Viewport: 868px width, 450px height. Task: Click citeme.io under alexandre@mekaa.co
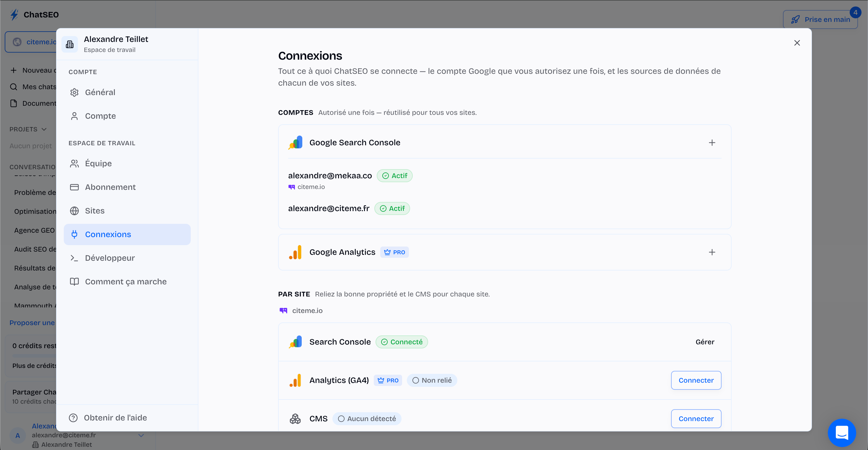pos(311,187)
